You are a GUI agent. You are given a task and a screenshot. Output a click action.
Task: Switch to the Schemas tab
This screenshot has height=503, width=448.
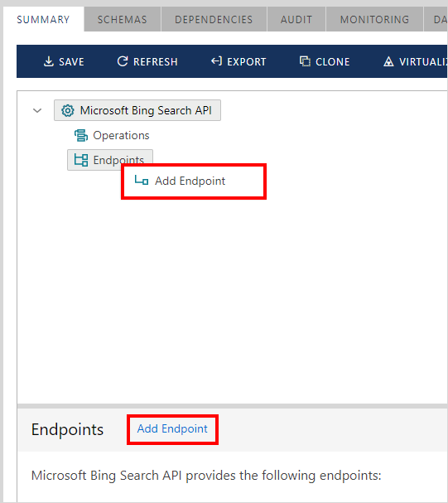pos(122,20)
